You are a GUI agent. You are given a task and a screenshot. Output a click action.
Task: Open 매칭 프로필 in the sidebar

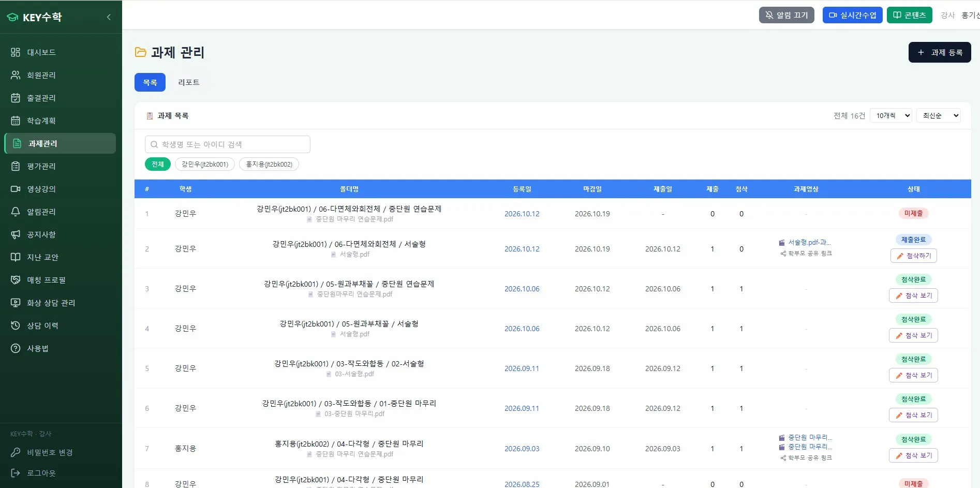(61, 280)
